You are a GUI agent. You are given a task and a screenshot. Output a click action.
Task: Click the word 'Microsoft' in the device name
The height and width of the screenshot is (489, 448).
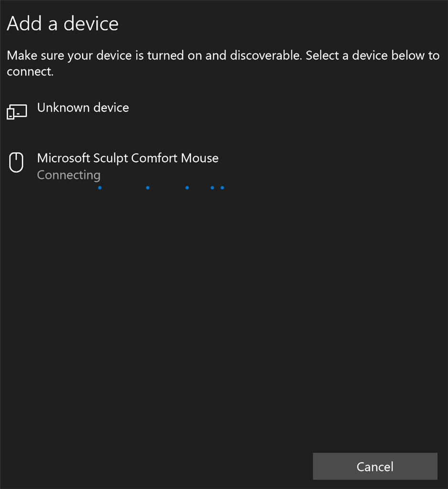[x=64, y=158]
